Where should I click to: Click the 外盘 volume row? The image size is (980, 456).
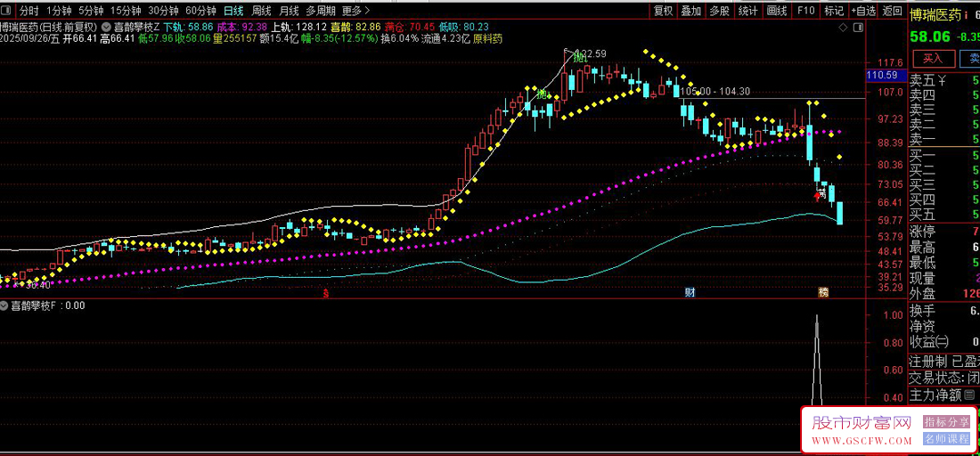point(944,293)
